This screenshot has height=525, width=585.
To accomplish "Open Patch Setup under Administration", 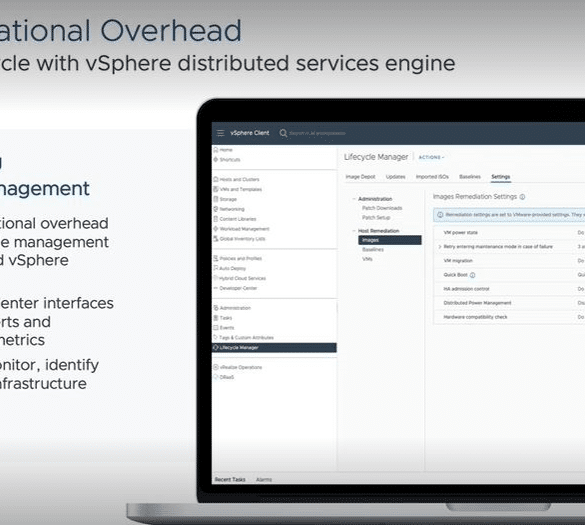I will [x=376, y=217].
